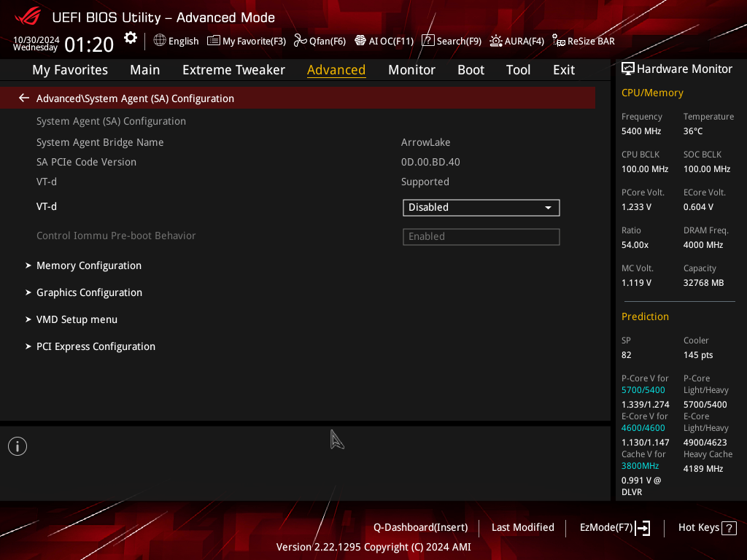
Task: Open the settings gear next to the clock
Action: [131, 38]
